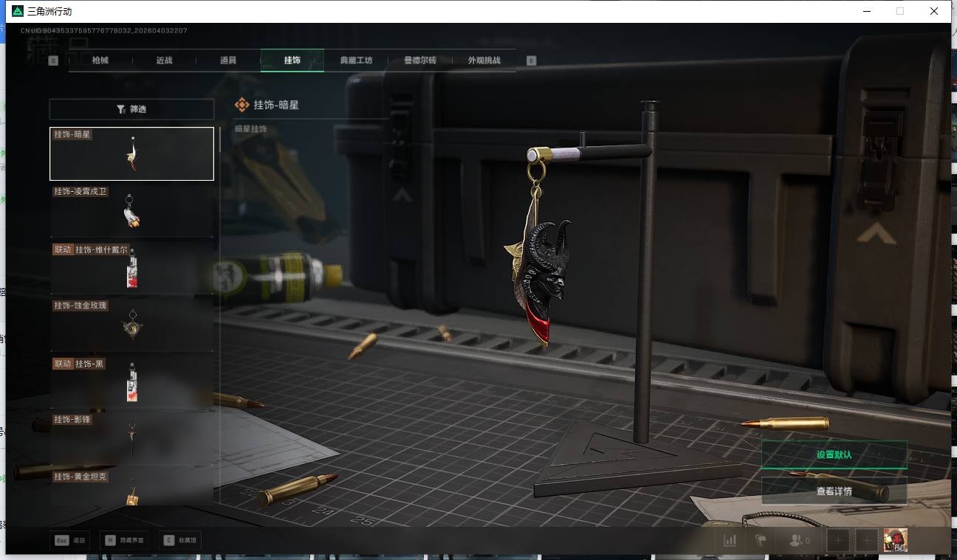Click the next-tab key icon after 外观挑战
Screen dimensions: 957x560
tap(531, 61)
